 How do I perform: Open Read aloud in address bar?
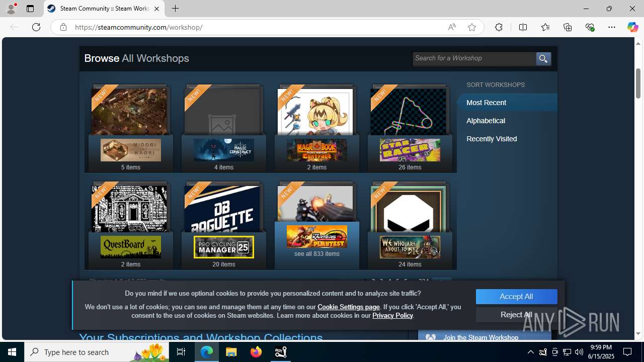(452, 27)
